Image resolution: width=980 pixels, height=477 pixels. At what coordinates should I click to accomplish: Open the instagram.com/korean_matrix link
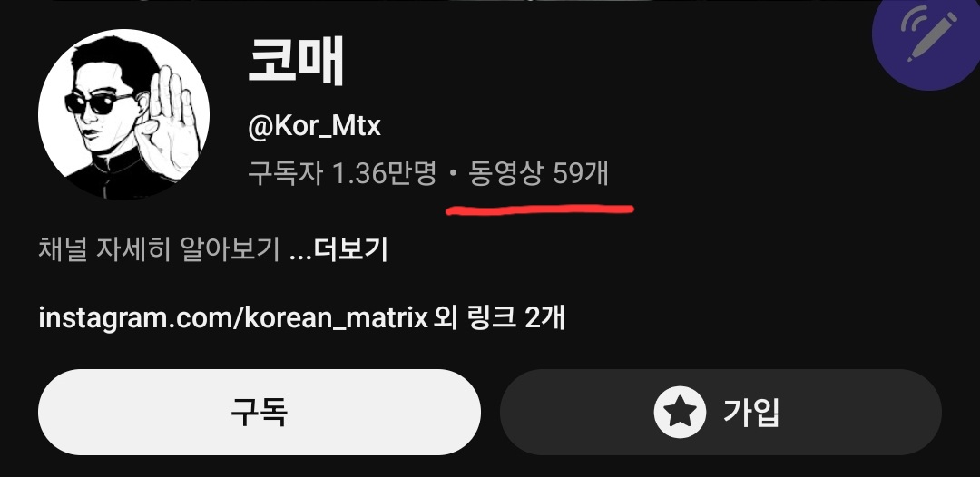click(x=233, y=317)
